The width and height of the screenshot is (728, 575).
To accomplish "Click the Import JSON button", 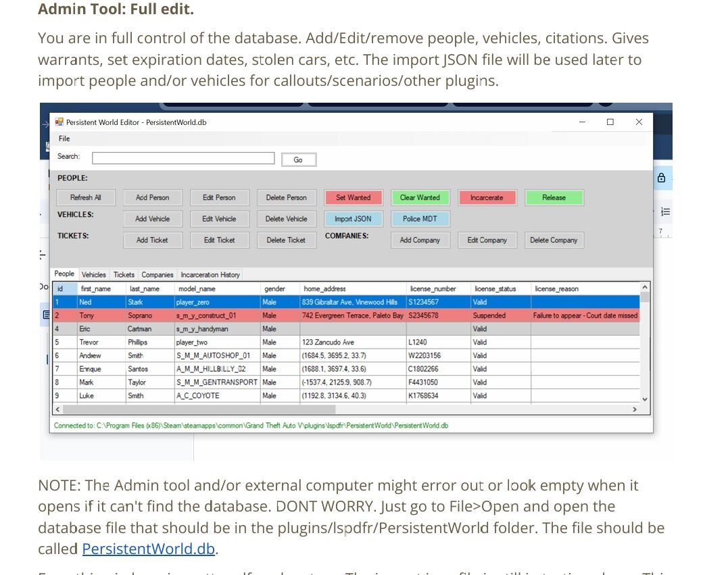I will click(x=353, y=219).
